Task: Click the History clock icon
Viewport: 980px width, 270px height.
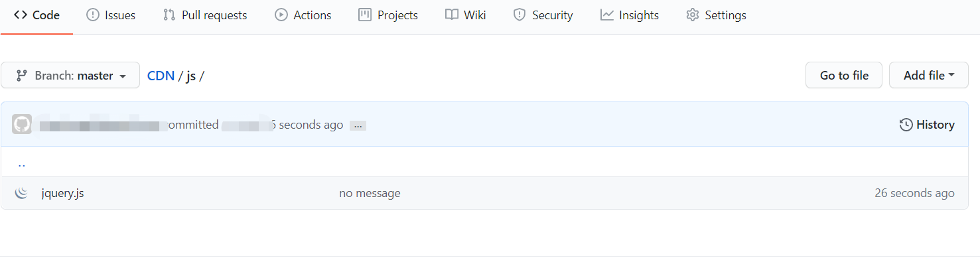Action: (x=906, y=125)
